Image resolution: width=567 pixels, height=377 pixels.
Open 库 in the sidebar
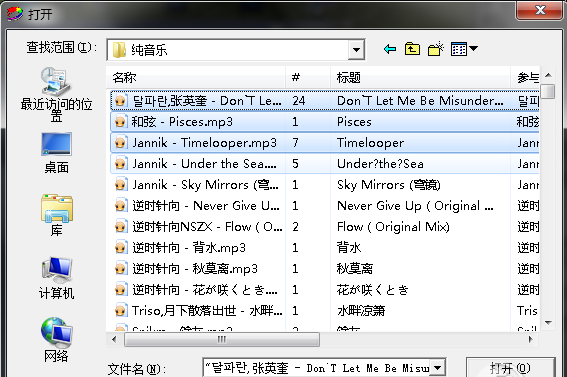tap(56, 215)
